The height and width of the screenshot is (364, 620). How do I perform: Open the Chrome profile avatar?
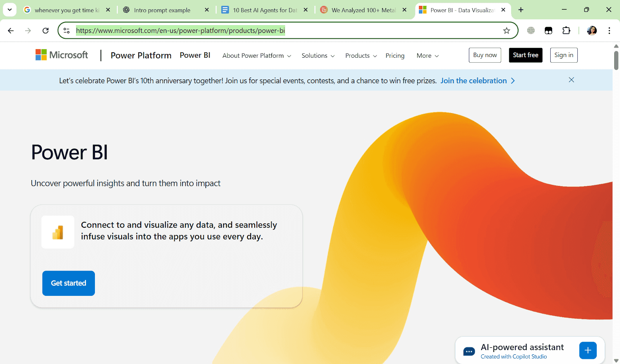[591, 30]
